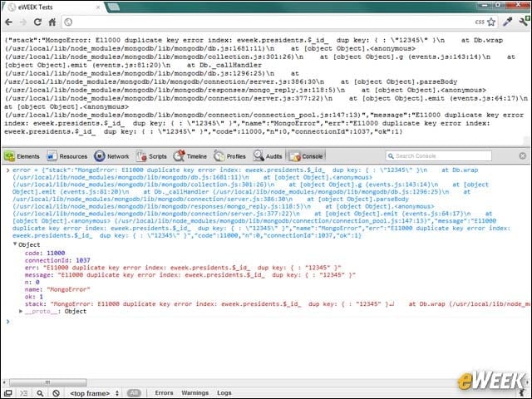Switch to the Network panel
Screen dimensions: 532x399
[112, 156]
